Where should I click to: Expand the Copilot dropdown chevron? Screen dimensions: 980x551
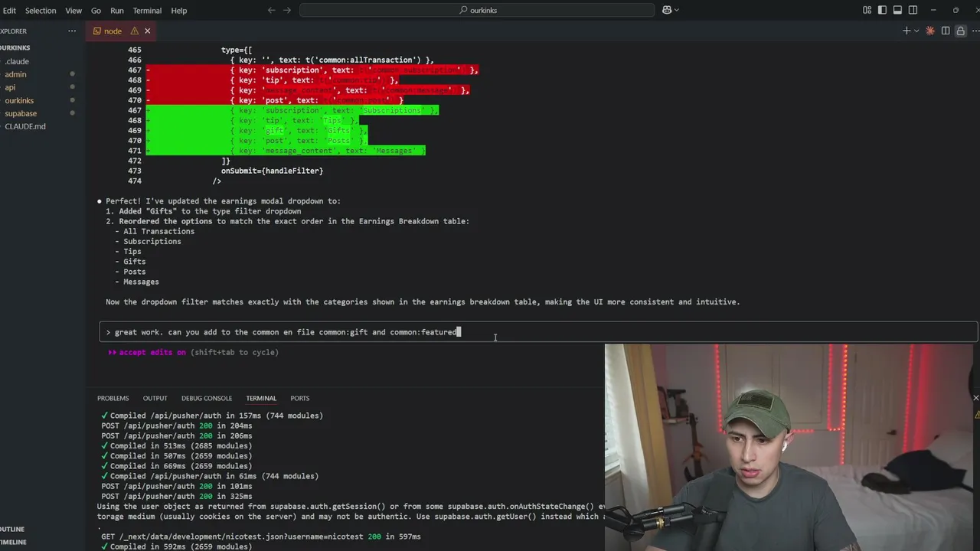(x=677, y=10)
